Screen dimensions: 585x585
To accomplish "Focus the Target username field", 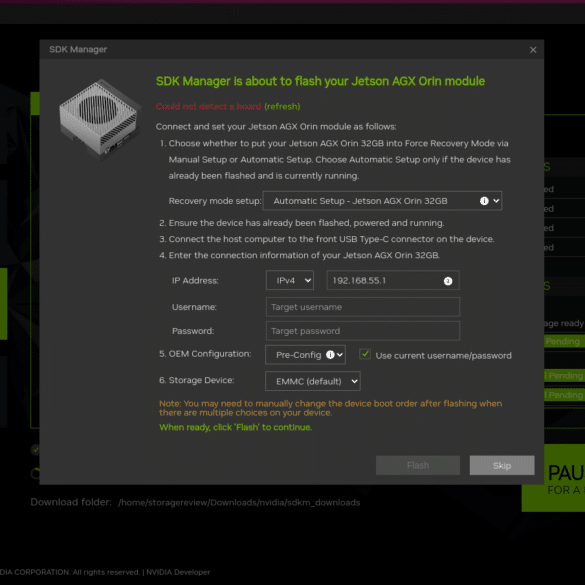I will [363, 307].
